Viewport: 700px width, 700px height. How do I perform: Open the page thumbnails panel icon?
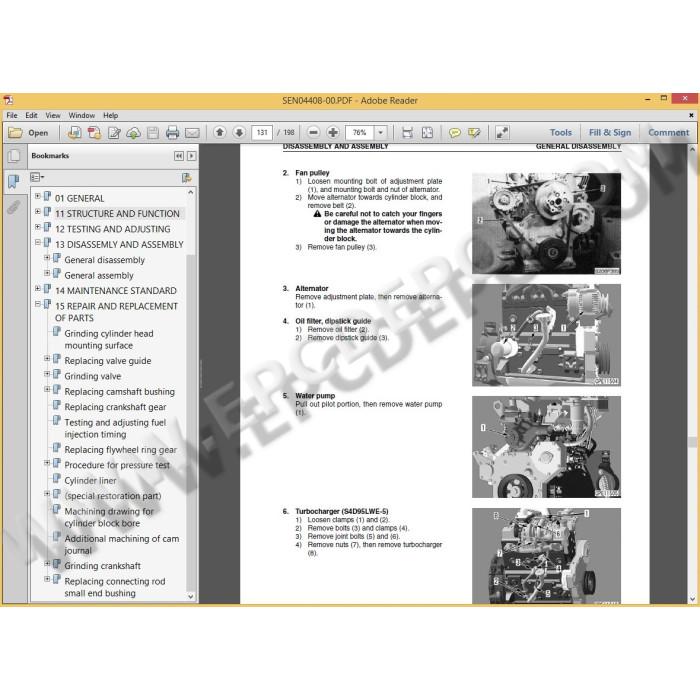14,156
